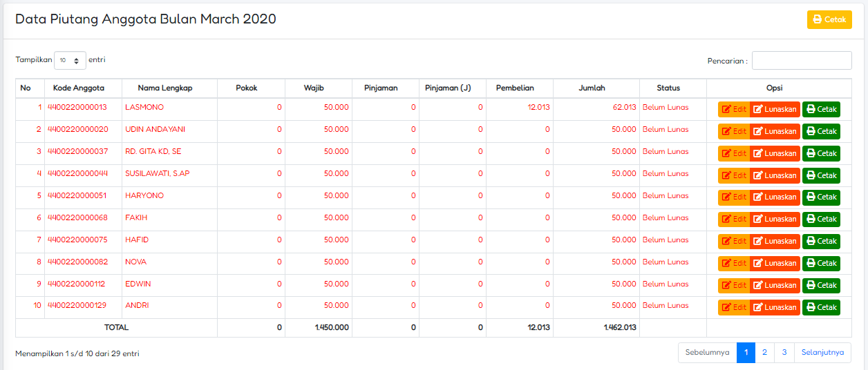Screen dimensions: 868x370
Task: Edit the LASMONO row
Action: coord(734,109)
